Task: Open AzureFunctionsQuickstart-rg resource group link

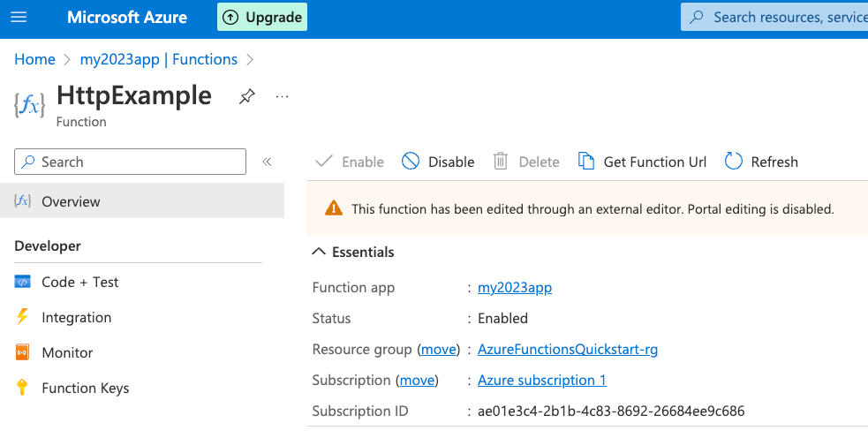Action: tap(568, 349)
